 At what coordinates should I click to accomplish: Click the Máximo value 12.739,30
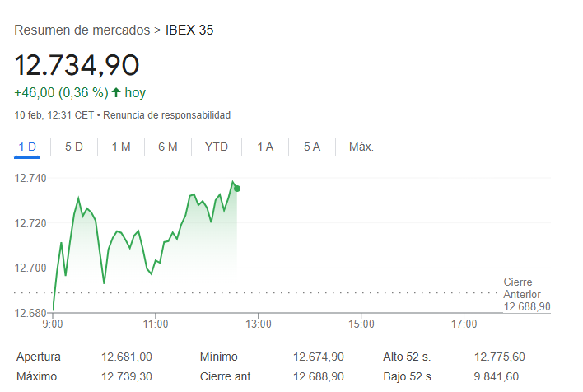[x=127, y=376]
